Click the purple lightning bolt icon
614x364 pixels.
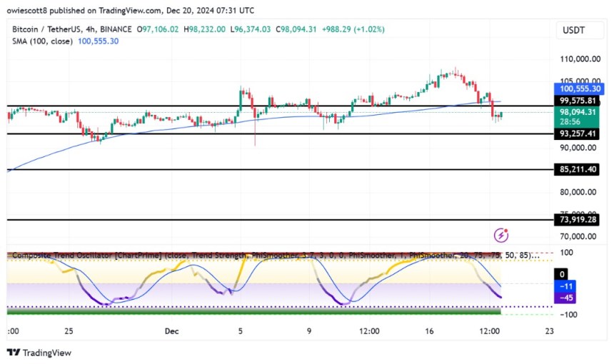pyautogui.click(x=501, y=235)
